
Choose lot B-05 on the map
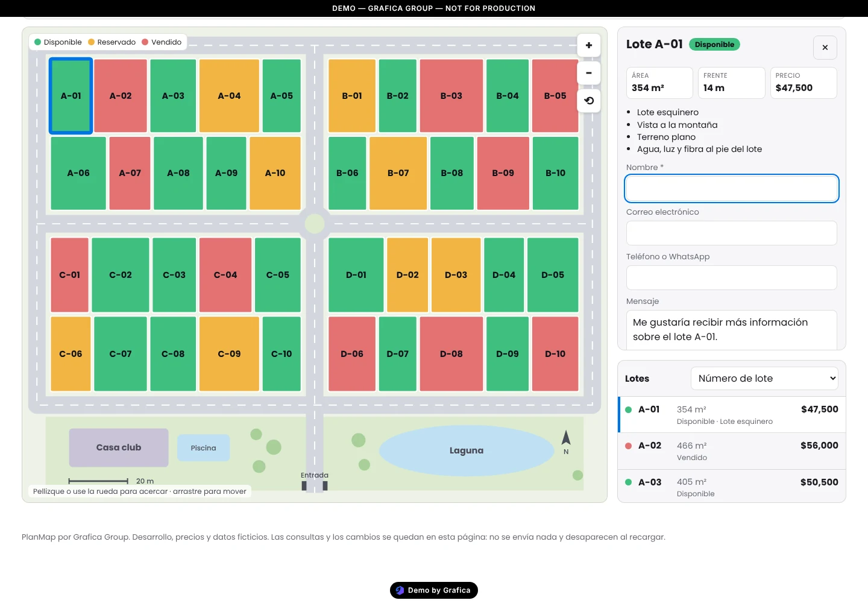coord(555,95)
